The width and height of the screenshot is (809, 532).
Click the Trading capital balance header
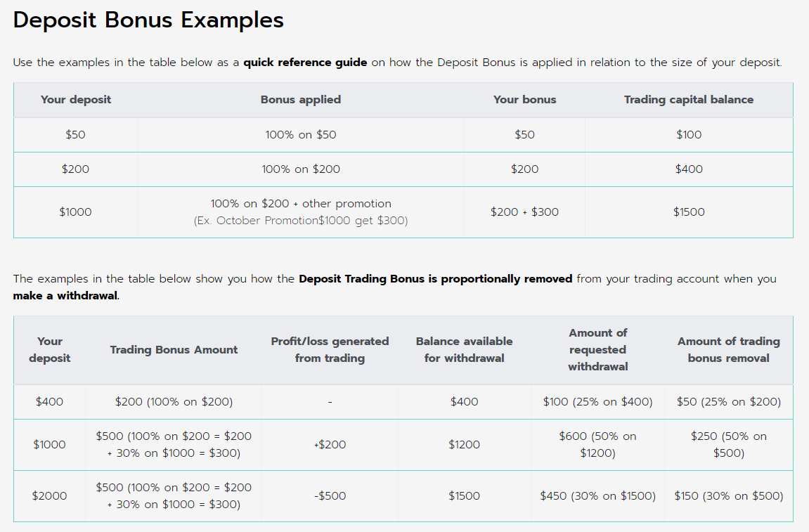pos(689,100)
